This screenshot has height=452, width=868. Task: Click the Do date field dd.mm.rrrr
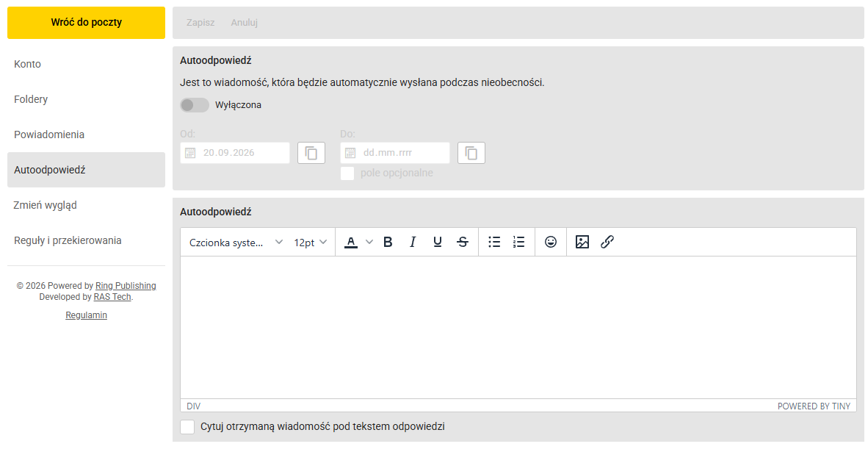click(394, 153)
